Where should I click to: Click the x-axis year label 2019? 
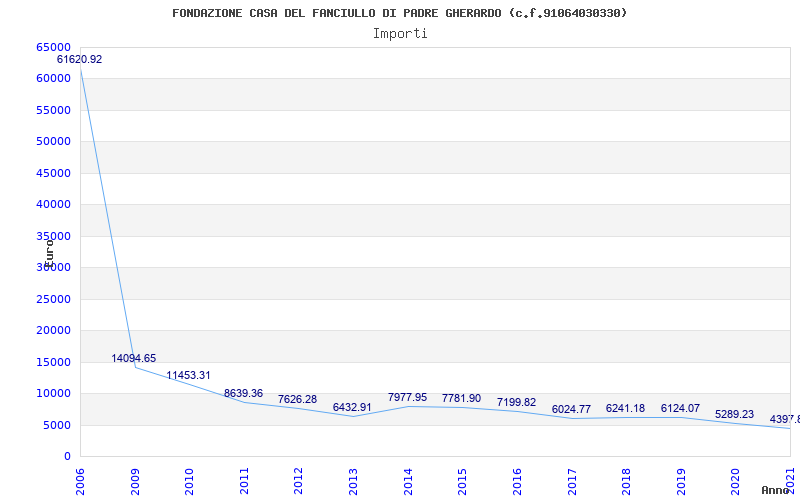[x=681, y=482]
